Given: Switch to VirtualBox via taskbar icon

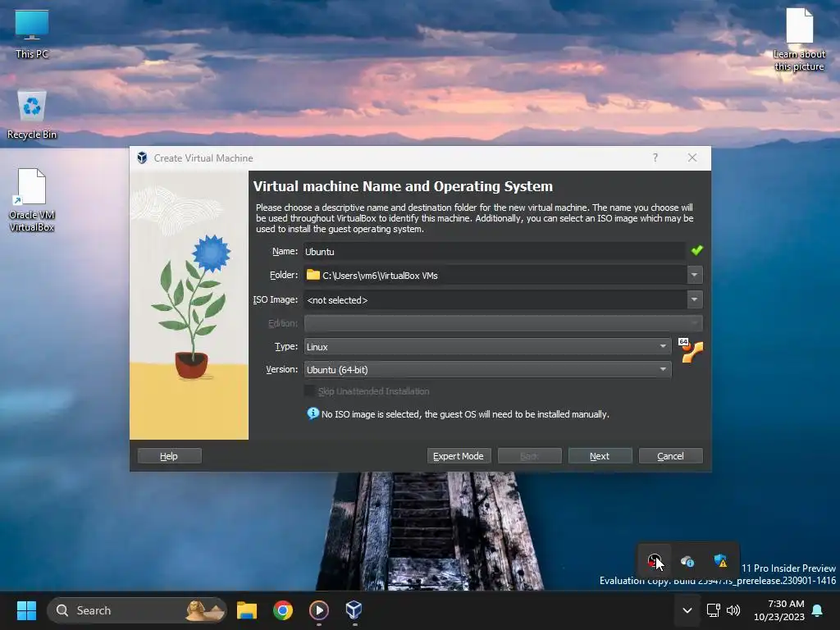Looking at the screenshot, I should [354, 610].
